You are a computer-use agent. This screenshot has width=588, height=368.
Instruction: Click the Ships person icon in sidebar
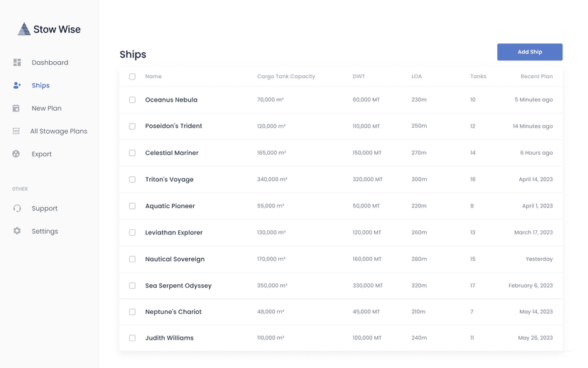[17, 85]
